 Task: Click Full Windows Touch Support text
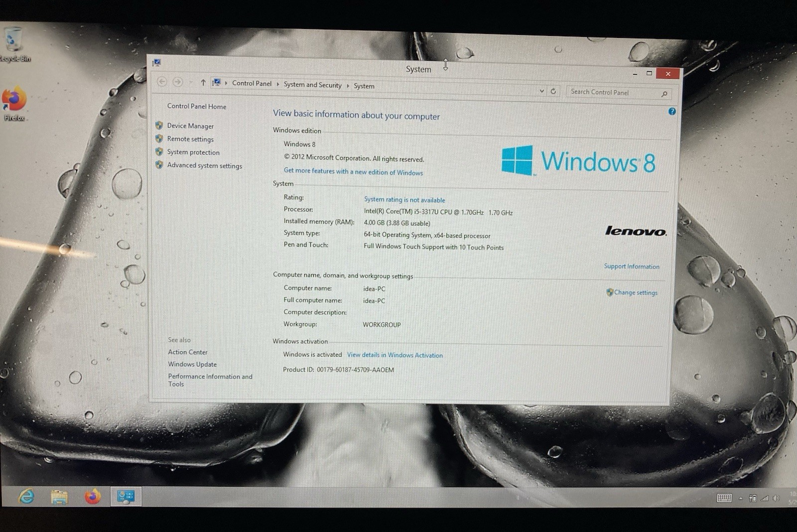click(433, 247)
